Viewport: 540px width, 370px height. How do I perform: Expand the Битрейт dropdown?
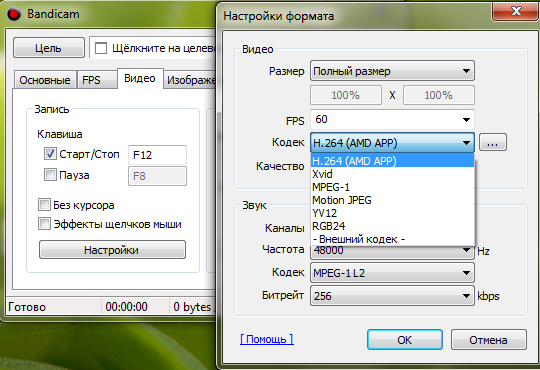(x=392, y=296)
